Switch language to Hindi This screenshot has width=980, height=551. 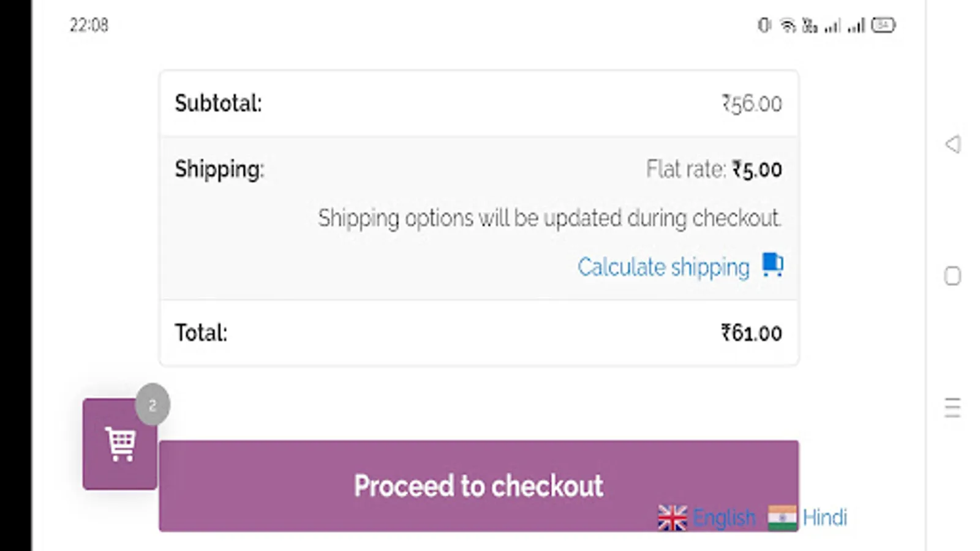pyautogui.click(x=825, y=518)
